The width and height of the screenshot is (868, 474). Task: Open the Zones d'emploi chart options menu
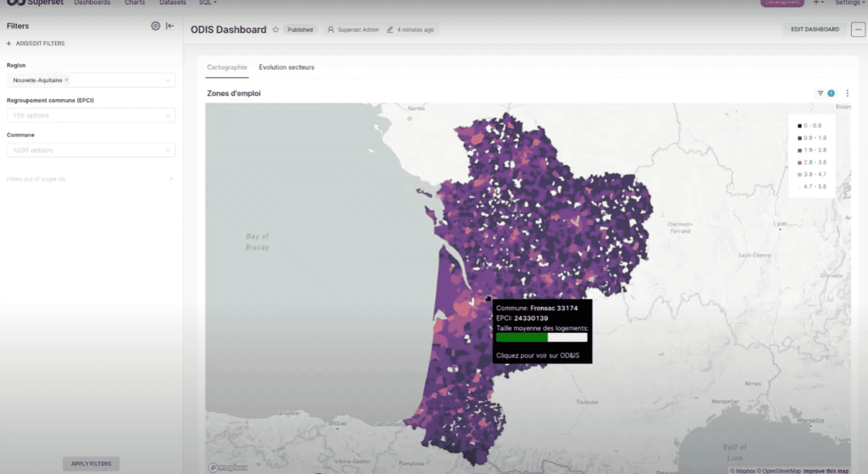847,93
